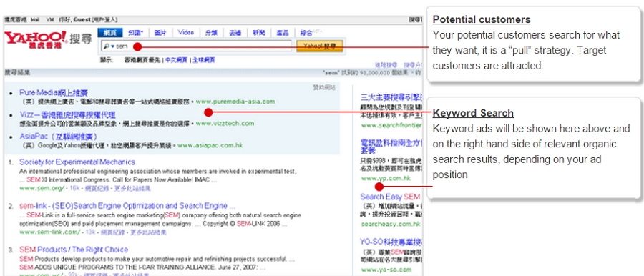Viewport: 644px width, 276px height.
Task: Open 網頁紀錄 cached page for sem.org result
Action: click(97, 188)
